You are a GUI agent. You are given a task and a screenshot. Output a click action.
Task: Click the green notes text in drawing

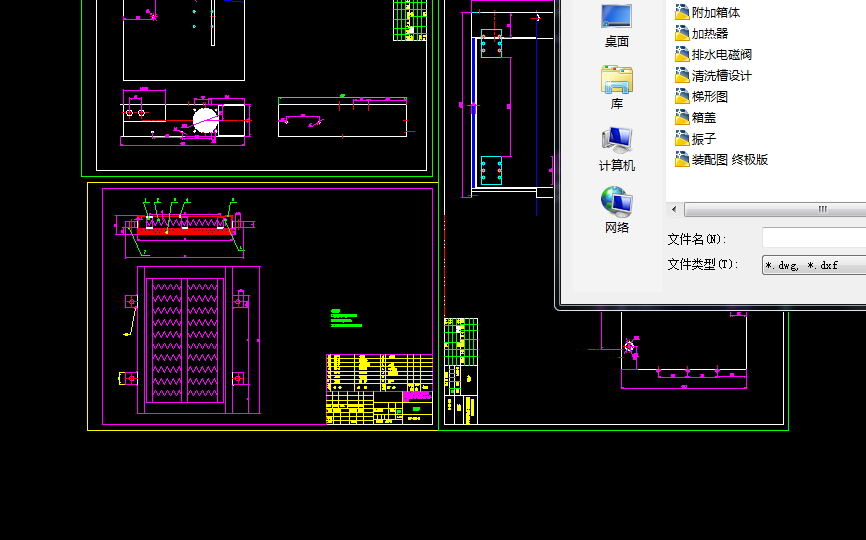click(346, 319)
